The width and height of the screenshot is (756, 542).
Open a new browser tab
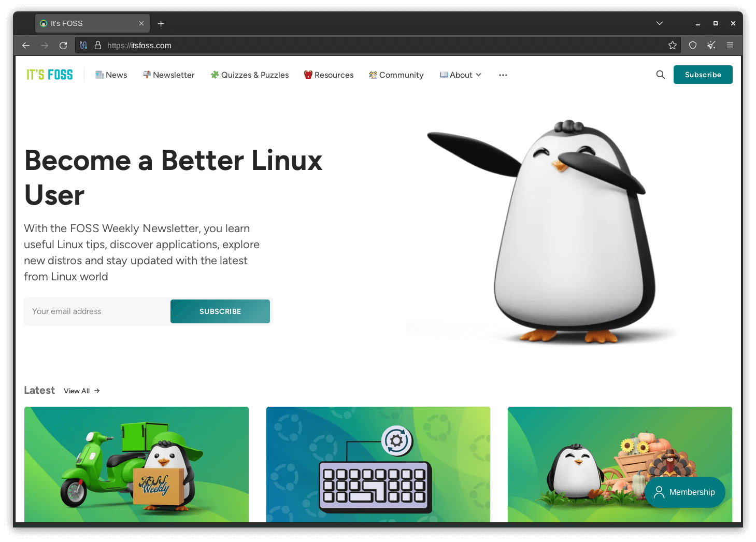click(161, 23)
